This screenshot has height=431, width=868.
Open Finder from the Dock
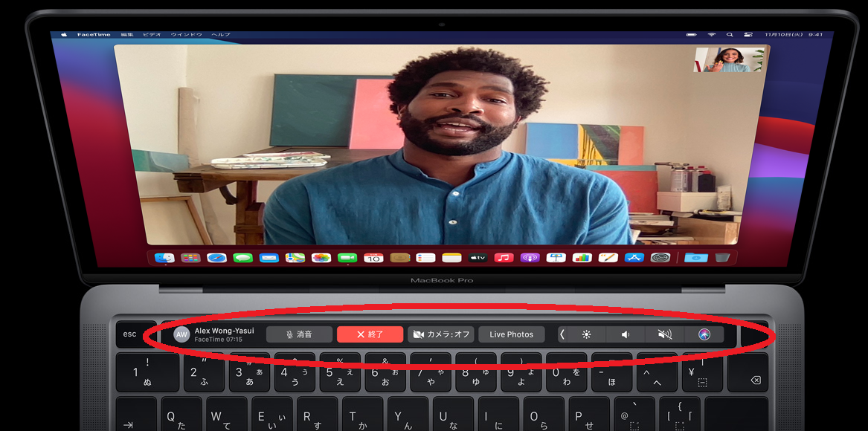(164, 258)
